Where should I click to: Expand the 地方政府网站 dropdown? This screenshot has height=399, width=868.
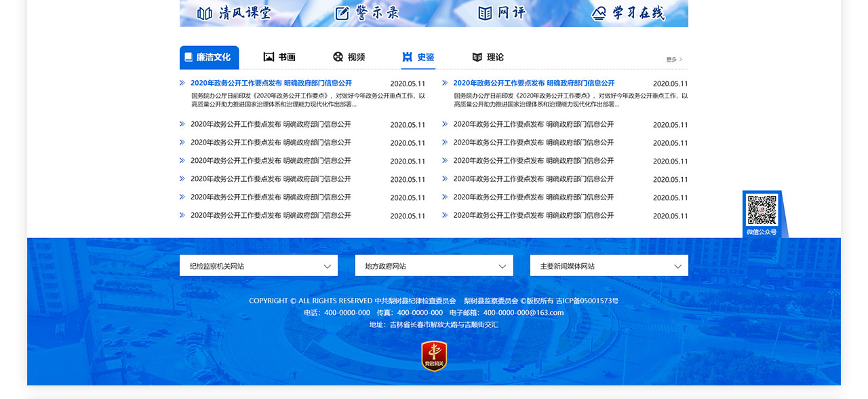click(x=434, y=266)
